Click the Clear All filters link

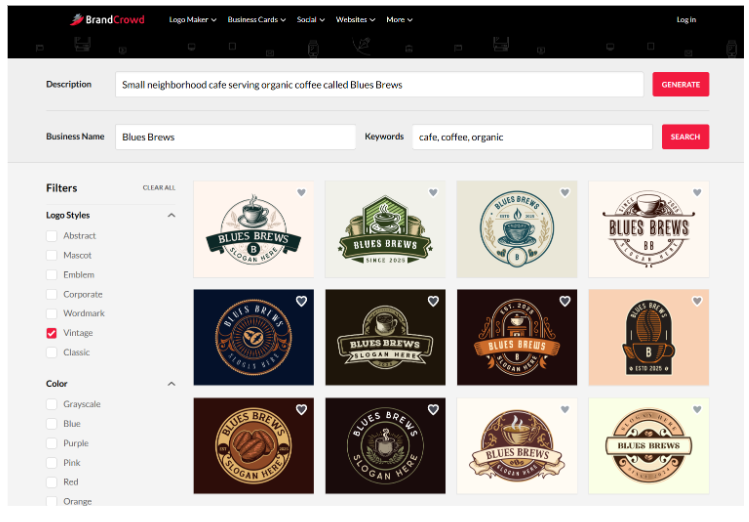(158, 188)
